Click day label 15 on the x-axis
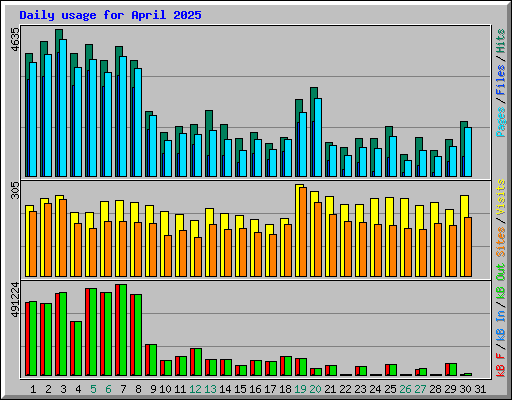Screen dimensions: 512x400 pos(240,389)
